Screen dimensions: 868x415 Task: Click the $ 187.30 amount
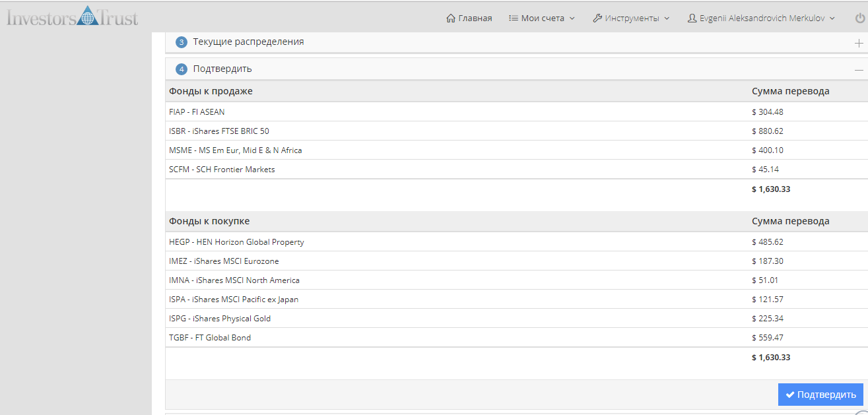tap(768, 261)
